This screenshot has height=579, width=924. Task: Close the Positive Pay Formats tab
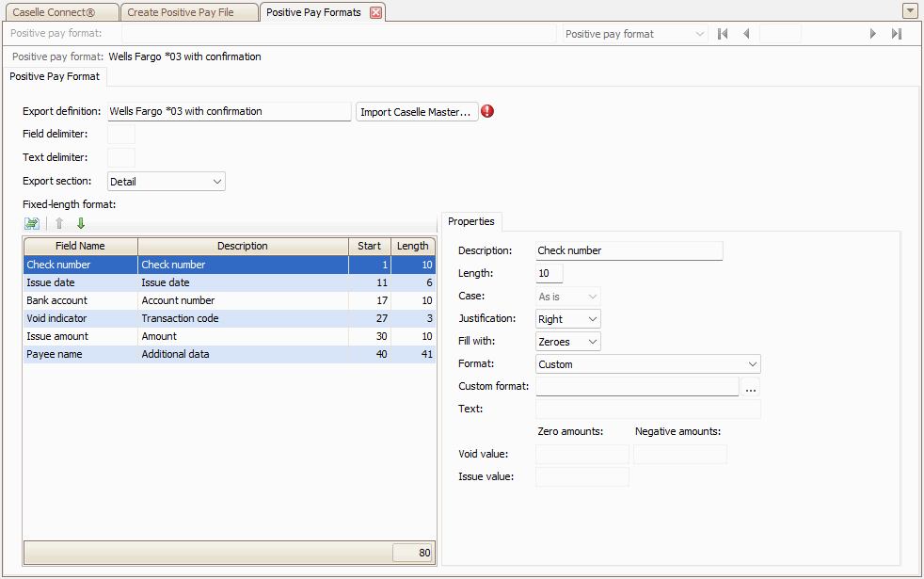(x=375, y=12)
